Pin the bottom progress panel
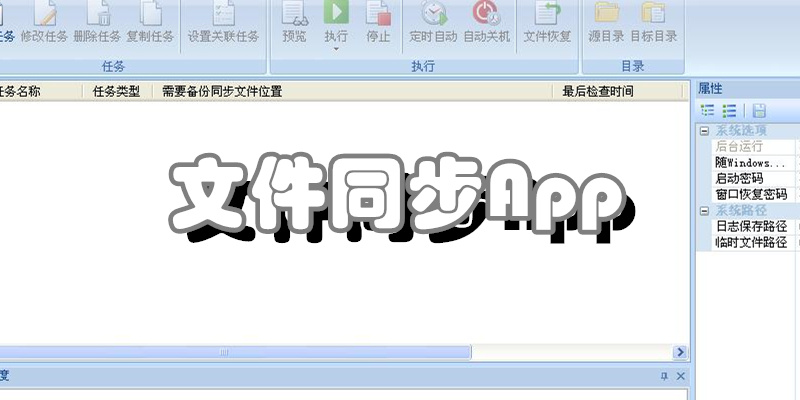The height and width of the screenshot is (400, 800). (664, 377)
